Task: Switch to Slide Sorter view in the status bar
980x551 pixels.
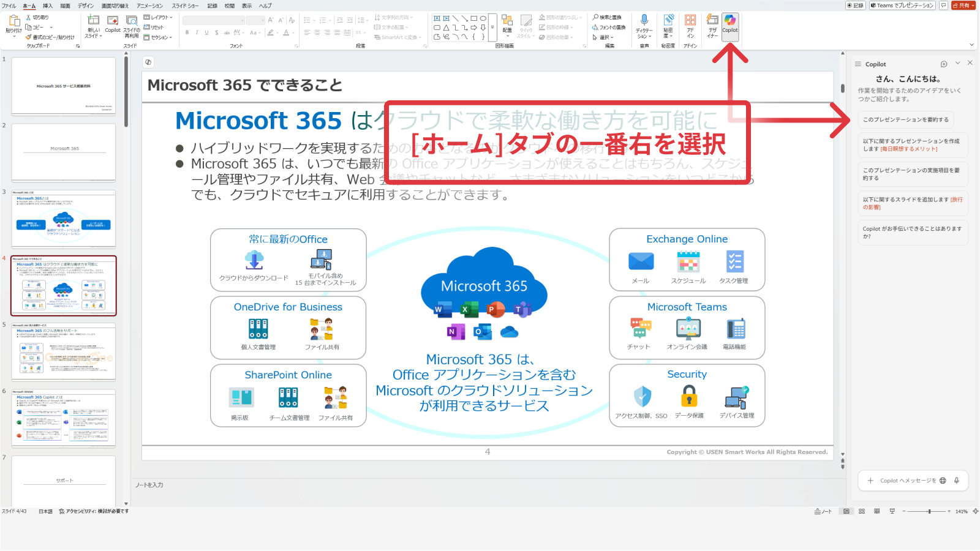Action: point(862,511)
